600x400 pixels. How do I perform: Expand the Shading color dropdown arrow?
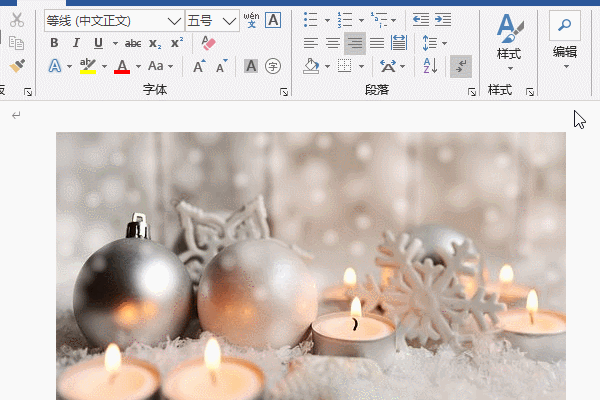[327, 67]
